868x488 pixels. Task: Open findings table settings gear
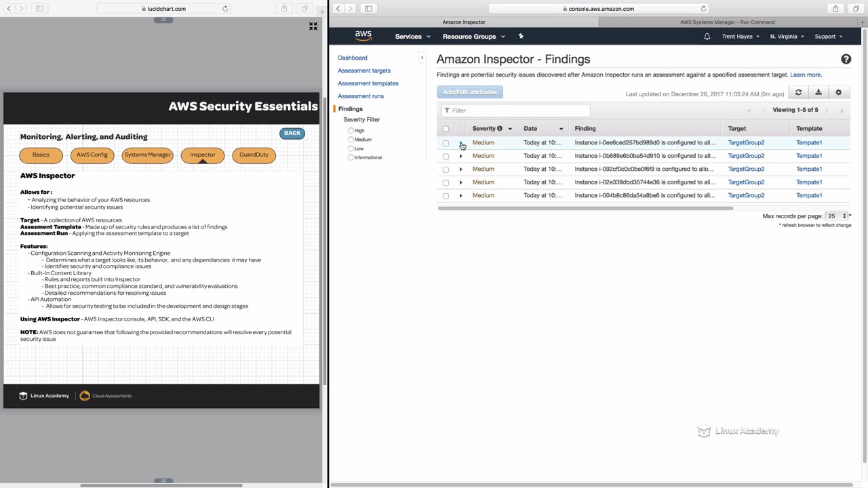(839, 92)
